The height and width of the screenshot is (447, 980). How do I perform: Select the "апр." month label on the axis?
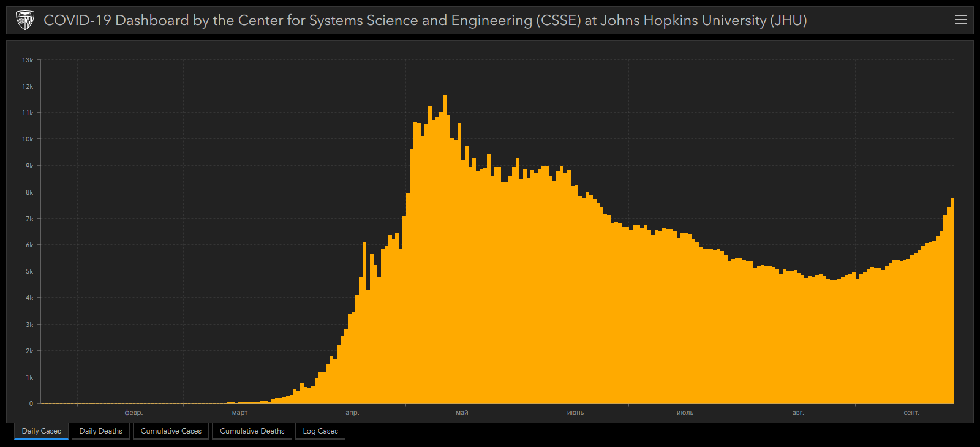coord(352,413)
